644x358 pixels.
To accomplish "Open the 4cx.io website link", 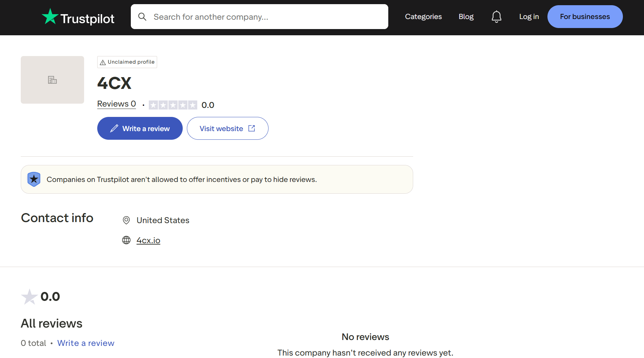I will click(148, 240).
